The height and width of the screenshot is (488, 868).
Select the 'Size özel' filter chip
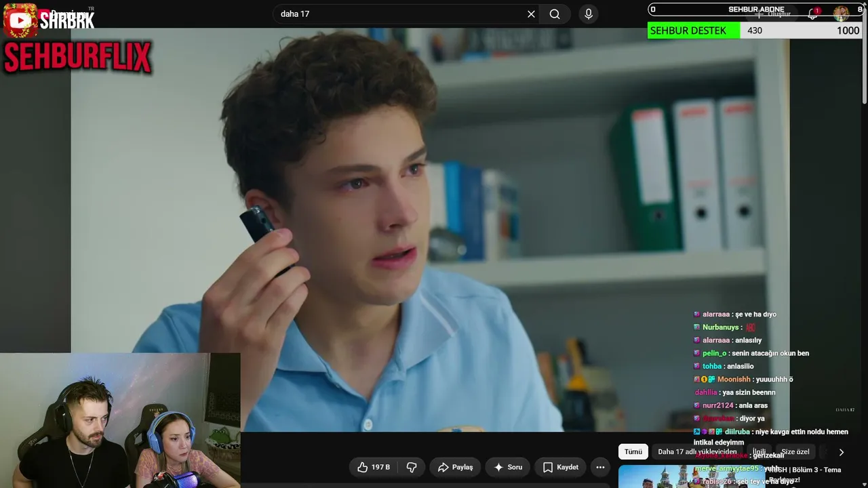(795, 452)
